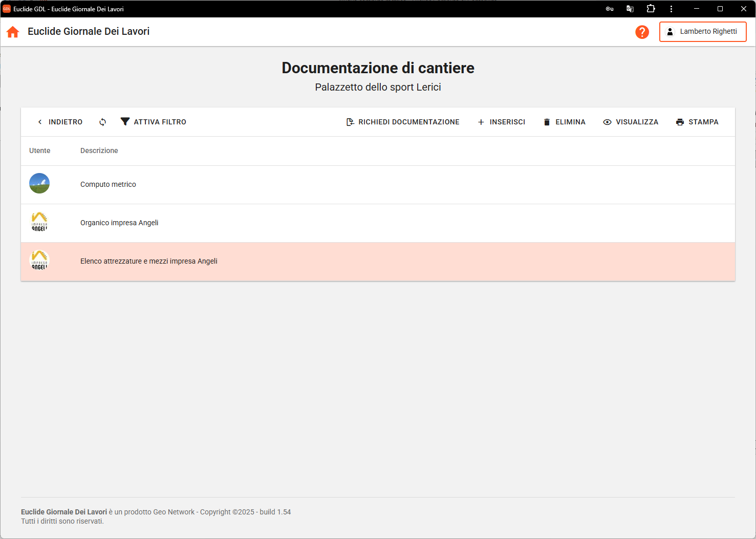Sort by the Descrizione column header
The image size is (756, 539).
(99, 150)
